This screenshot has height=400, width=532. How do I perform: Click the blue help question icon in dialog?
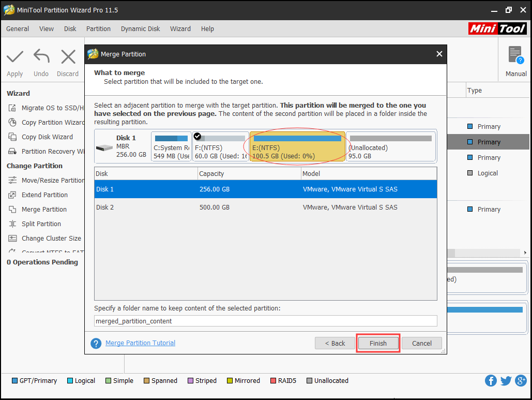[x=96, y=343]
